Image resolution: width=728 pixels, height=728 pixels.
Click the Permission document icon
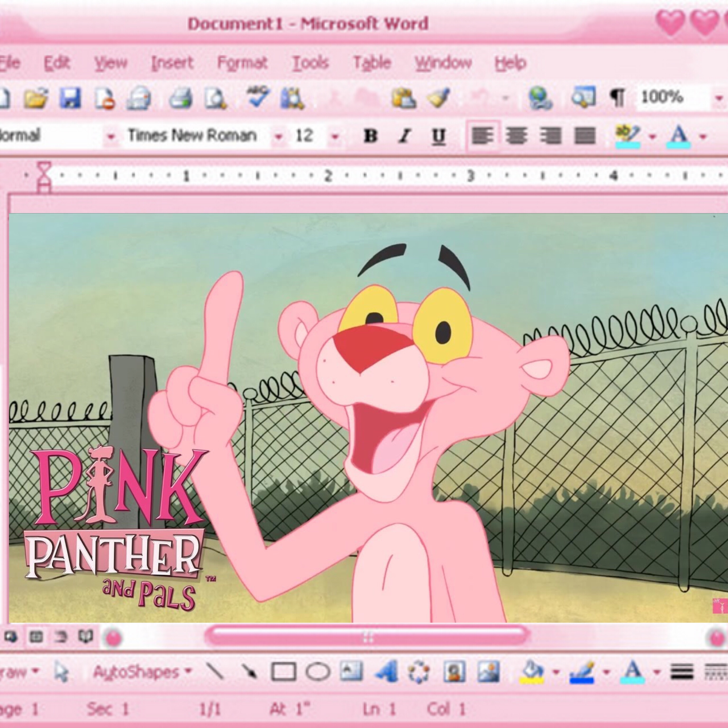[104, 99]
